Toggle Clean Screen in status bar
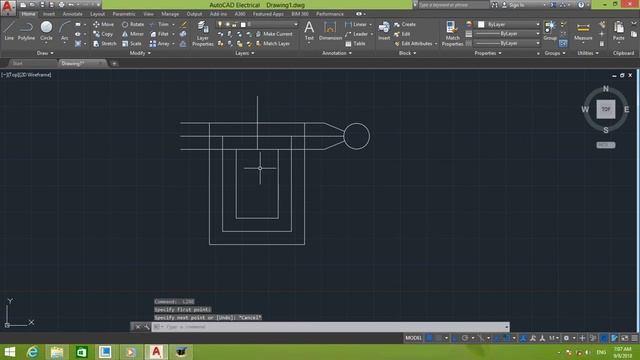640x360 pixels. (x=624, y=338)
